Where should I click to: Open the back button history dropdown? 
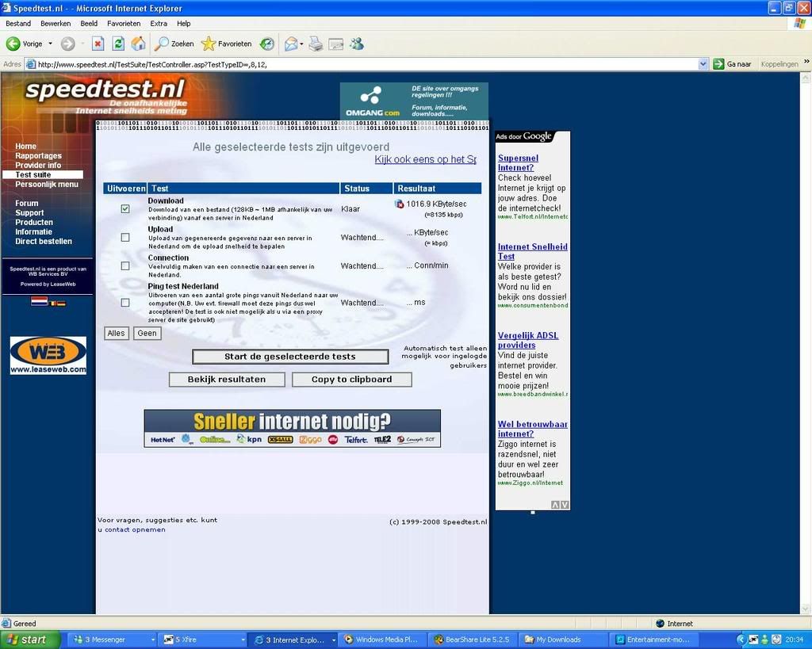point(50,44)
